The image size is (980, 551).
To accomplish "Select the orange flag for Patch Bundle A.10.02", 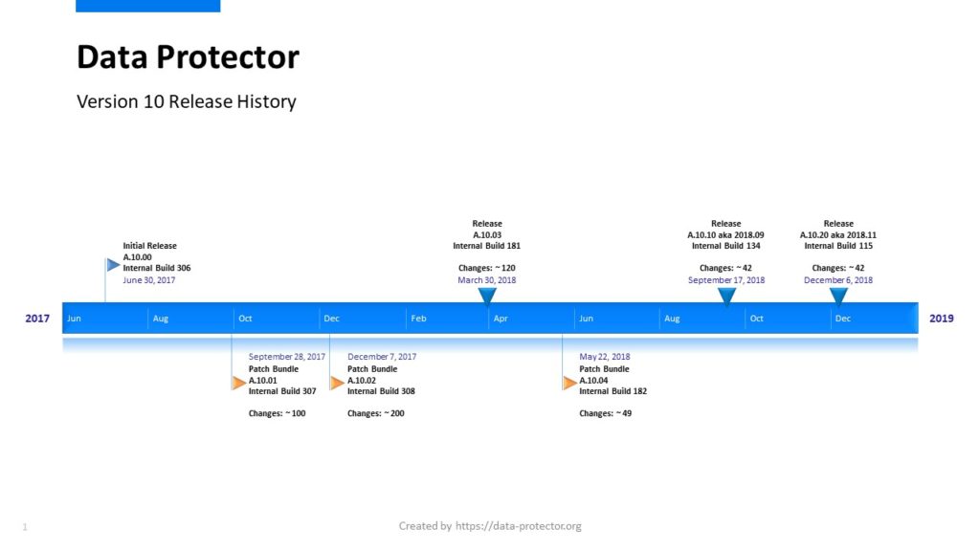I will pos(336,384).
